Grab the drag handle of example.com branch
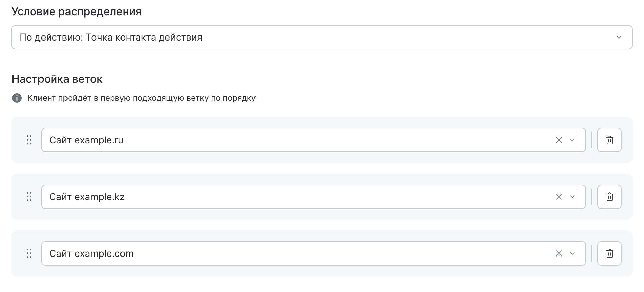This screenshot has width=644, height=292. coord(29,253)
